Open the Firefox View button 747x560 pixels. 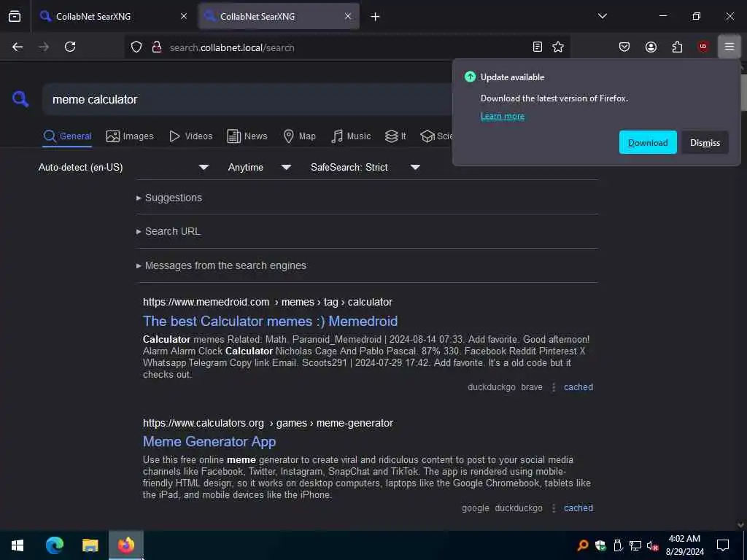pos(15,16)
